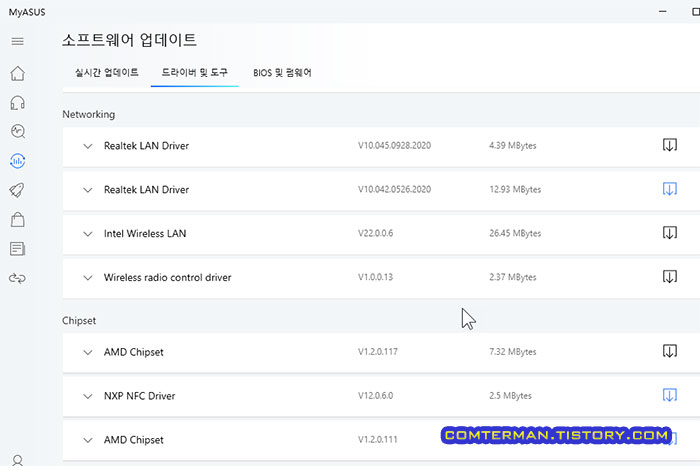This screenshot has width=700, height=466.
Task: Download the Intel Wireless LAN driver
Action: 670,233
